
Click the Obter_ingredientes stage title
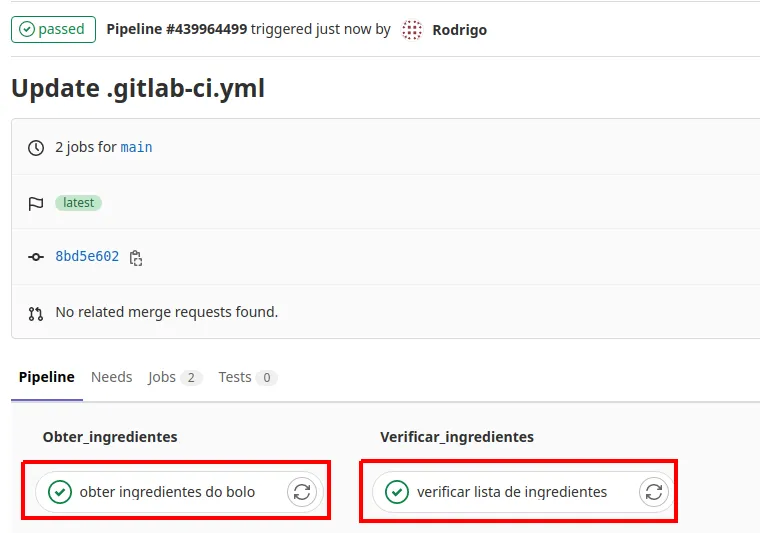click(x=110, y=437)
